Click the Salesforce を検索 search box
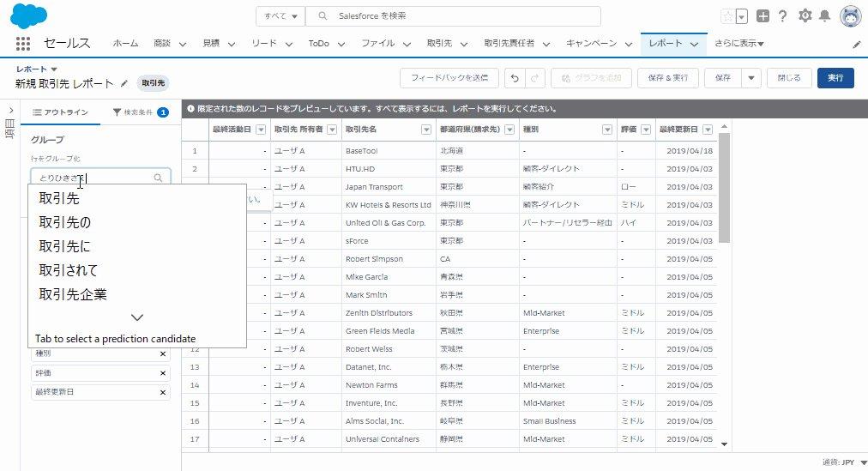This screenshot has height=471, width=868. (453, 16)
